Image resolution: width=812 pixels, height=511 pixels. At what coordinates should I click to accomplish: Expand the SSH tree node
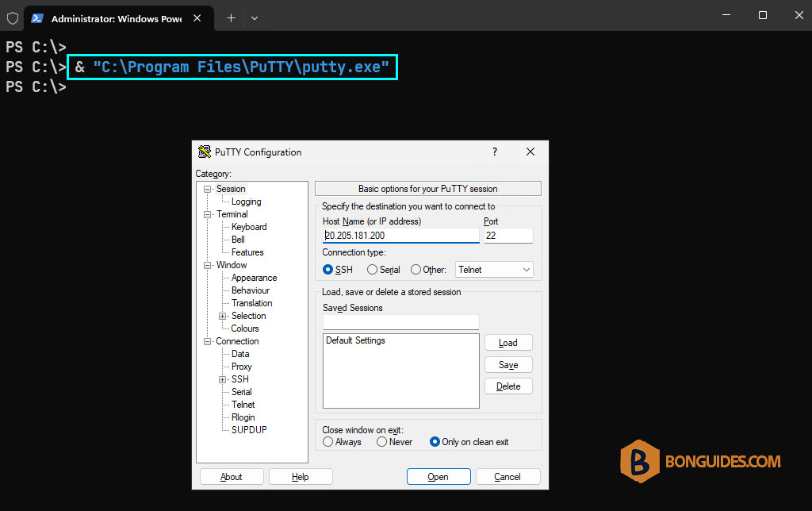(222, 379)
